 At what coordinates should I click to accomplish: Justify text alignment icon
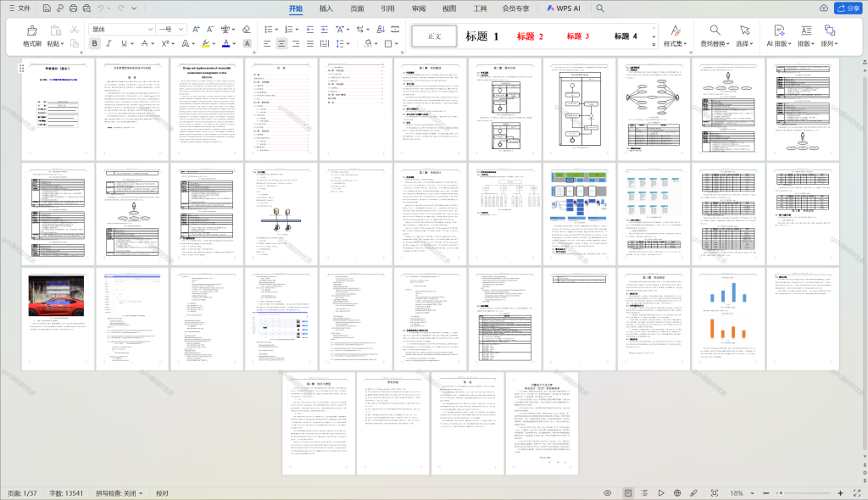[310, 43]
